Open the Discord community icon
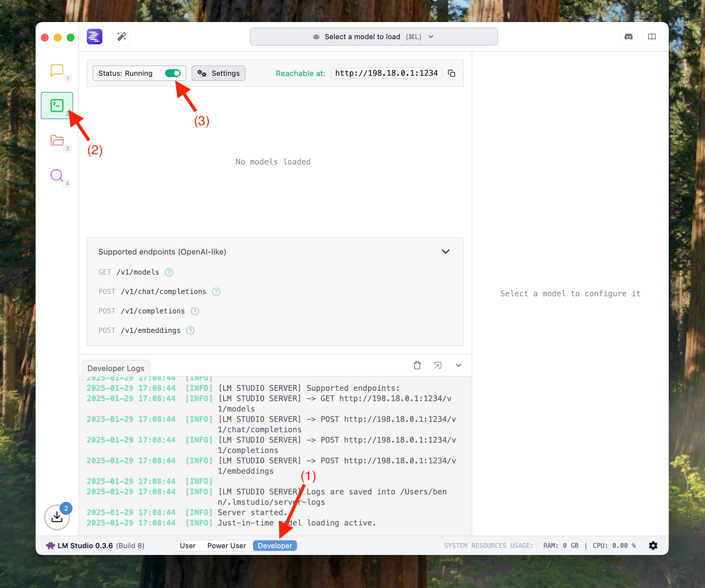The image size is (705, 588). [629, 37]
